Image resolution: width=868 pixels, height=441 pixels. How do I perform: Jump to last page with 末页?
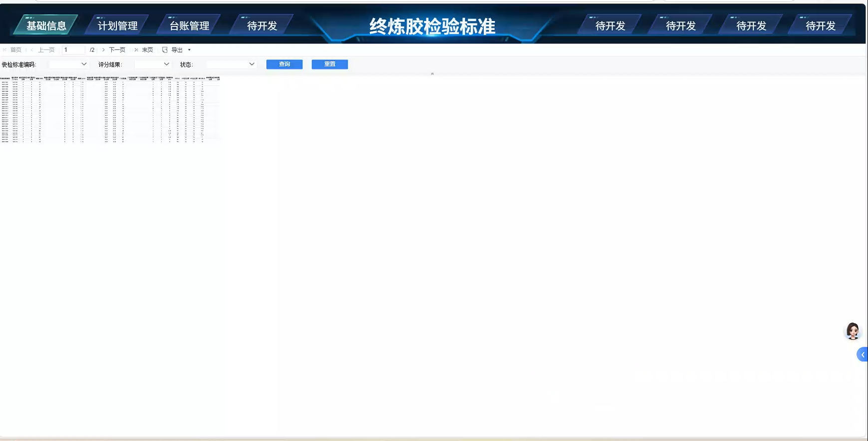click(x=144, y=50)
